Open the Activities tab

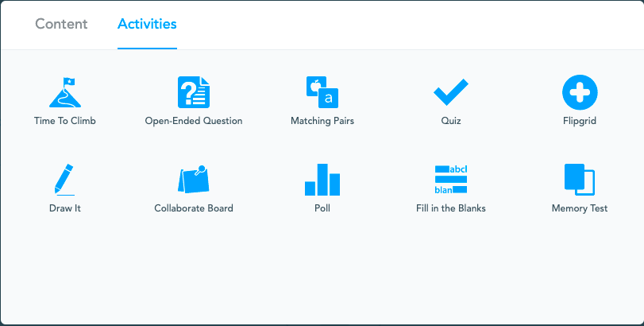point(147,24)
